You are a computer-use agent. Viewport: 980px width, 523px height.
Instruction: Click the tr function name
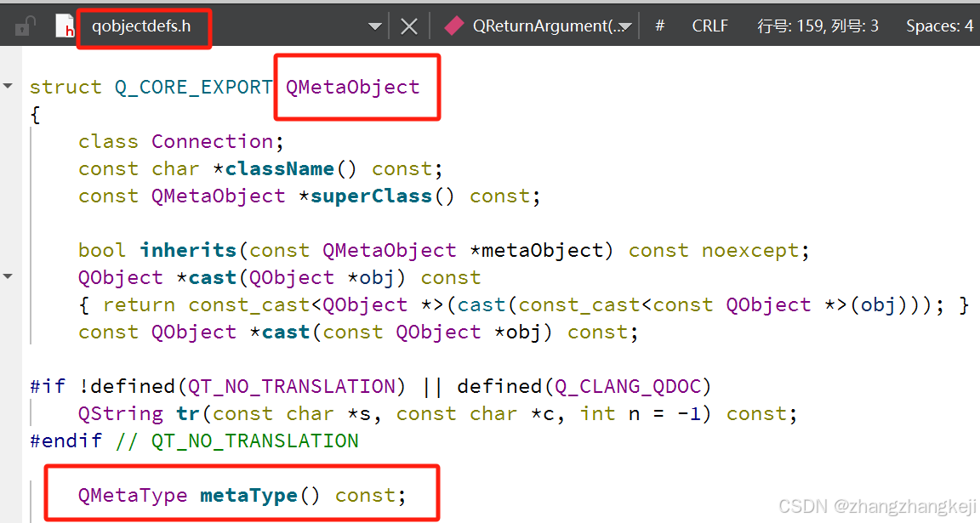click(187, 413)
